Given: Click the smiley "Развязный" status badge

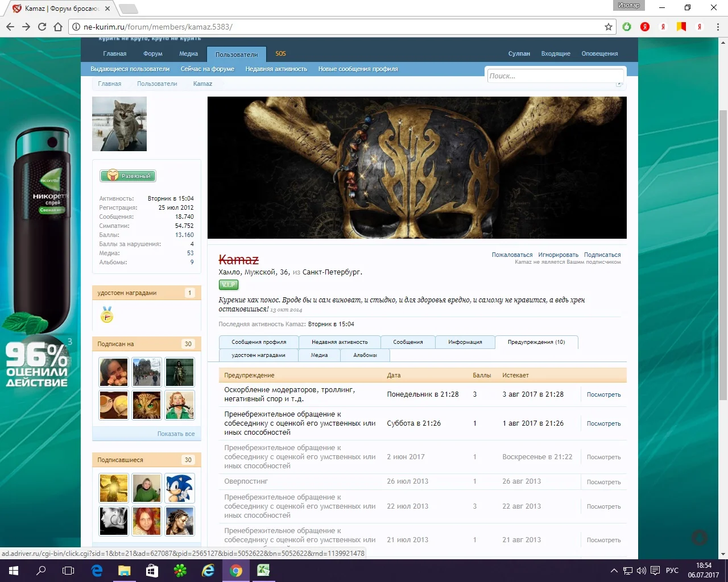Looking at the screenshot, I should tap(127, 176).
